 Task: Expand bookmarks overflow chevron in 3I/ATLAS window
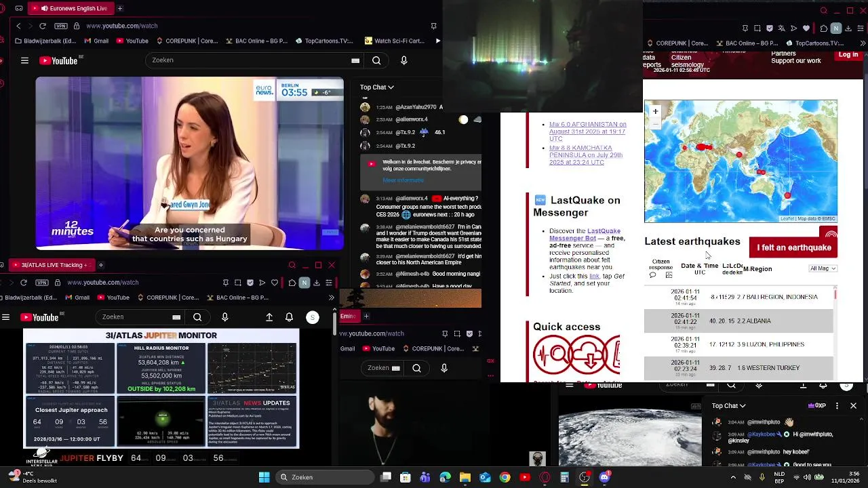(331, 298)
